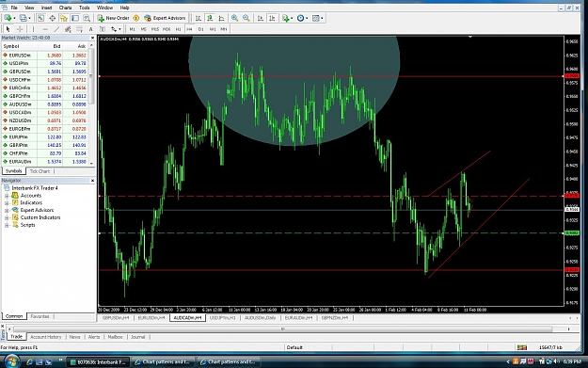
Task: Click the Market Watch vertical scrollbar
Action: pyautogui.click(x=91, y=76)
